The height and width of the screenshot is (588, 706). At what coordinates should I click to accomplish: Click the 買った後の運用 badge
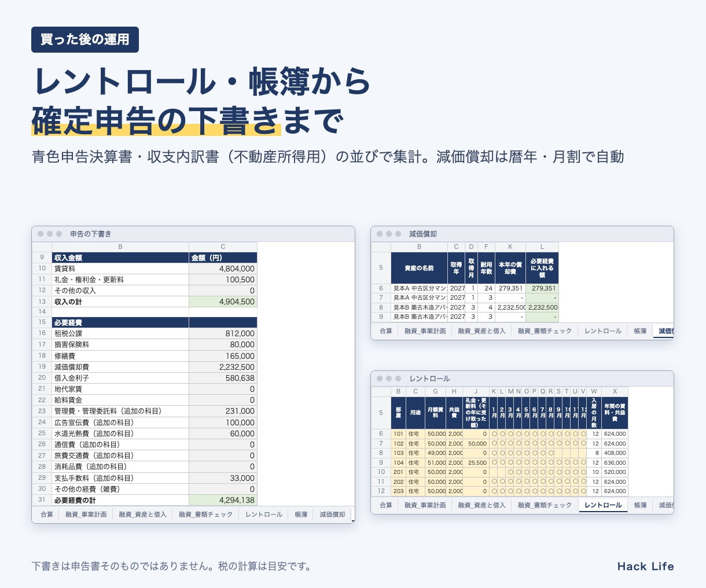(x=85, y=39)
